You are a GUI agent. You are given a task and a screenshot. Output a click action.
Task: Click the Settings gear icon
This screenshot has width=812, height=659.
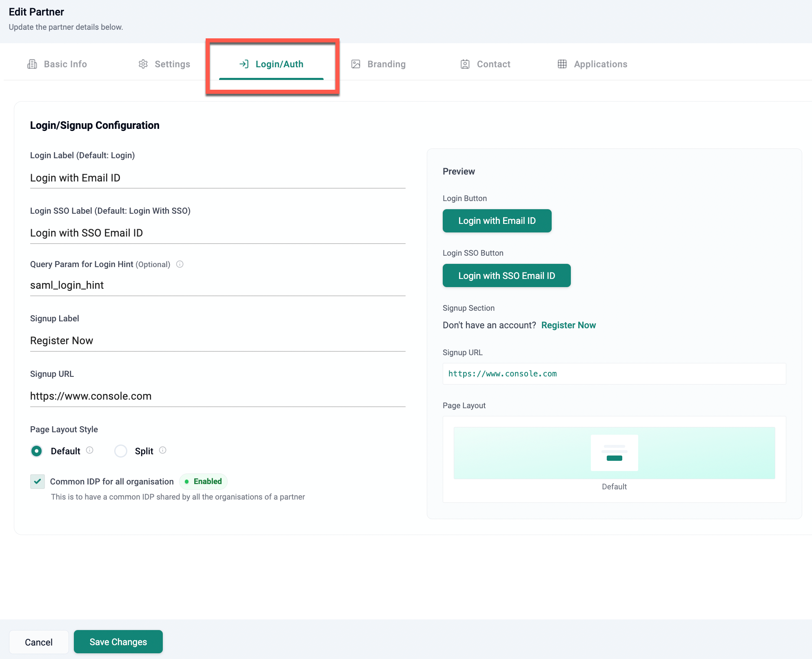143,64
